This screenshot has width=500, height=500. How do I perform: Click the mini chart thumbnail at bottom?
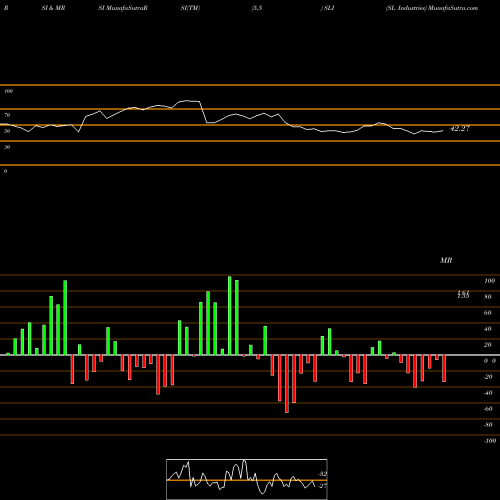tap(247, 479)
